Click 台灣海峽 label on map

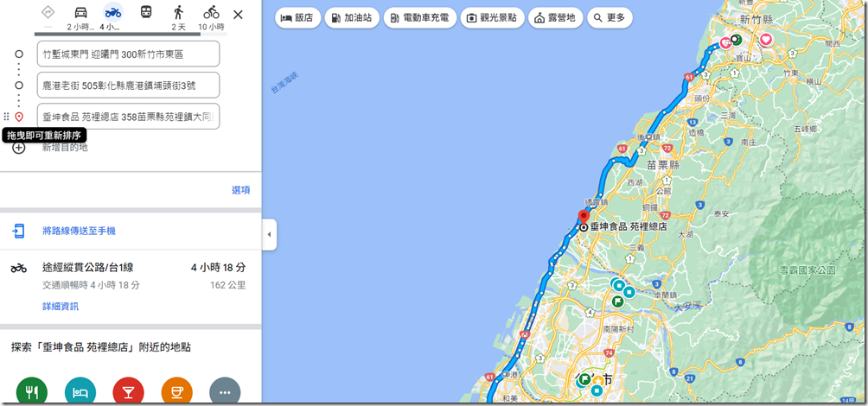(x=284, y=84)
